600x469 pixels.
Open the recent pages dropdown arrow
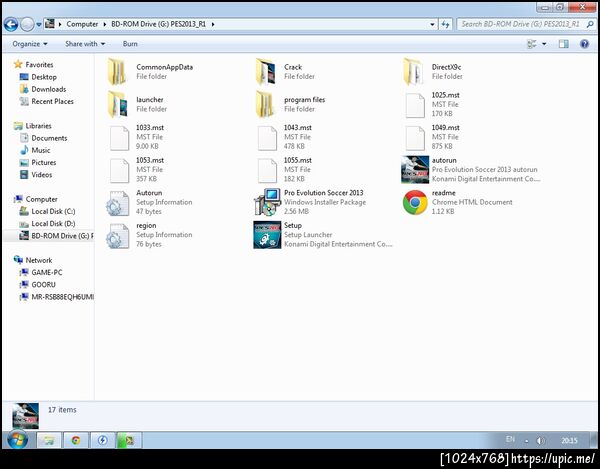coord(39,25)
